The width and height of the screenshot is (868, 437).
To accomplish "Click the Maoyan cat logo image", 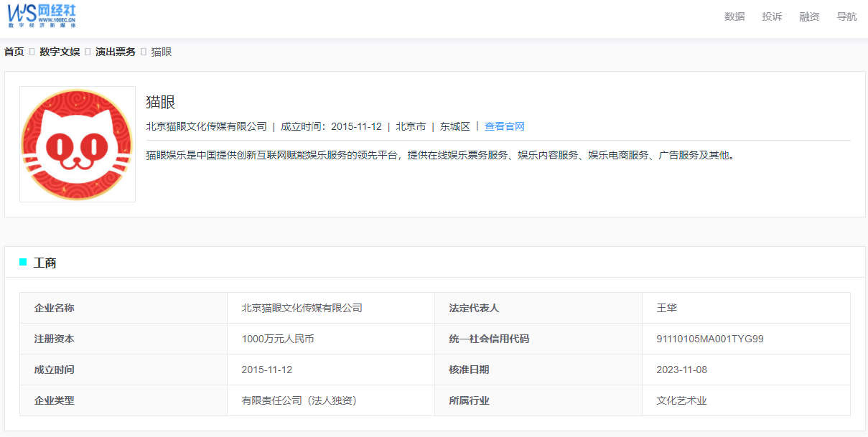I will tap(78, 144).
